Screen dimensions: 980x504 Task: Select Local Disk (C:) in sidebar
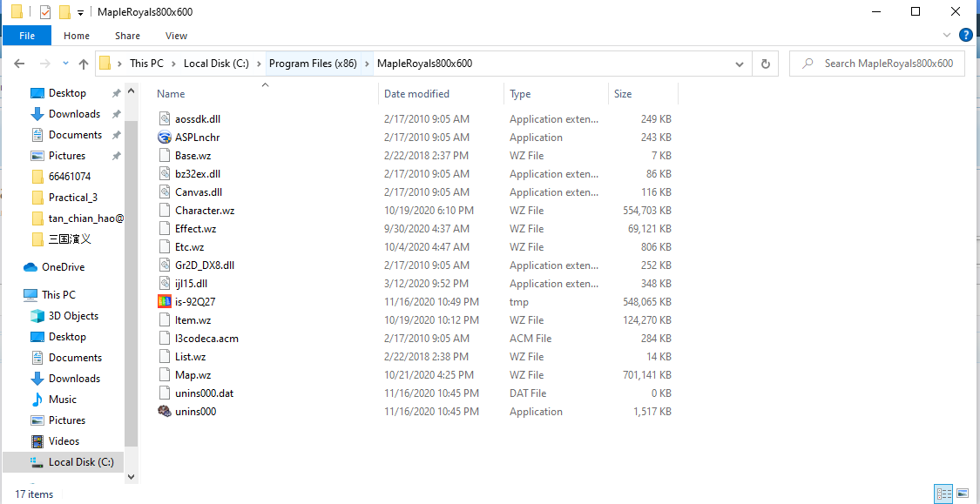click(81, 462)
